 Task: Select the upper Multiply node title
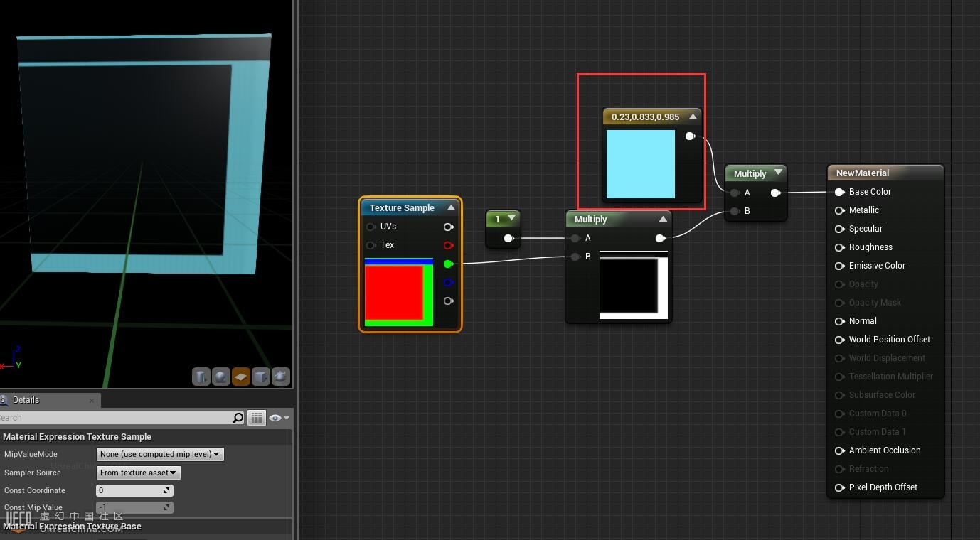click(x=750, y=173)
